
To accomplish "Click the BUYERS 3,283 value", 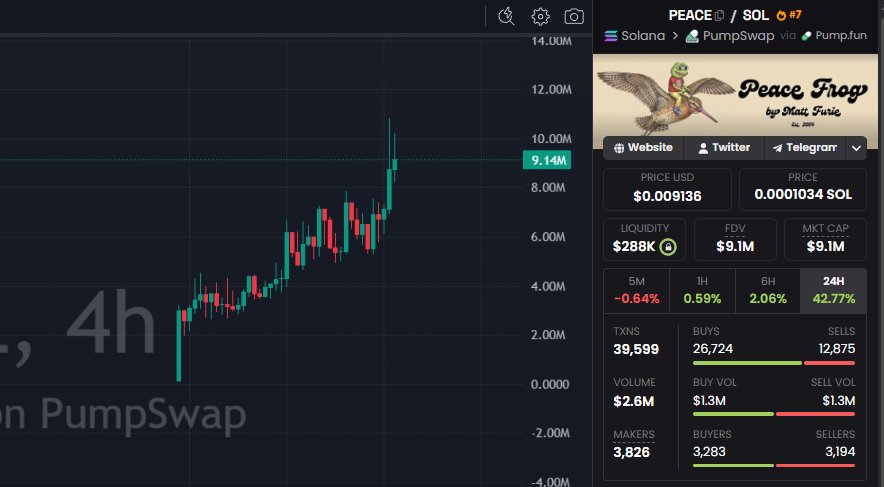I will pos(709,451).
